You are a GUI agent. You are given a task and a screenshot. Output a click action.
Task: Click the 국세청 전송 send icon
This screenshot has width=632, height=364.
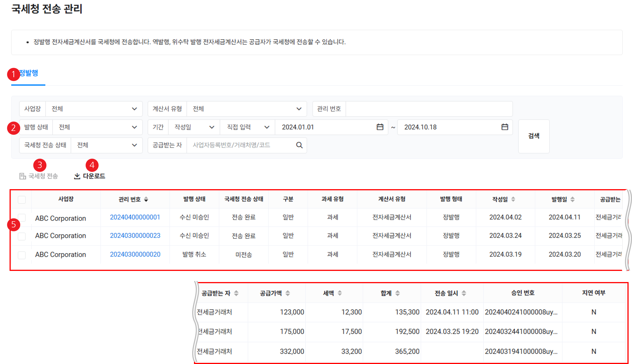click(23, 176)
